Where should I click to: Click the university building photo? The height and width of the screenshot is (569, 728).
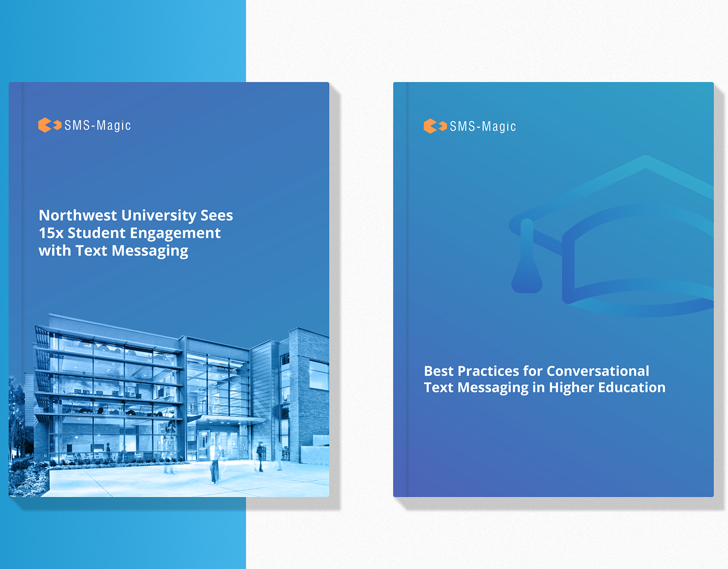coord(169,405)
